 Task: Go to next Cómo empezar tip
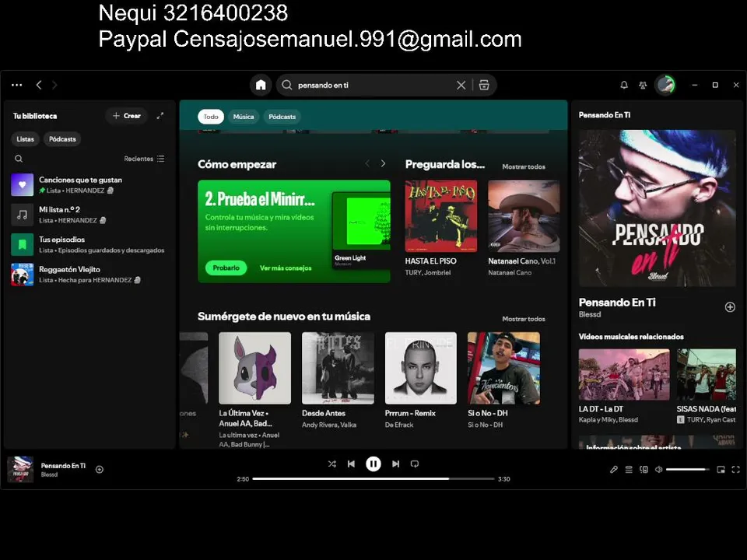click(x=383, y=163)
